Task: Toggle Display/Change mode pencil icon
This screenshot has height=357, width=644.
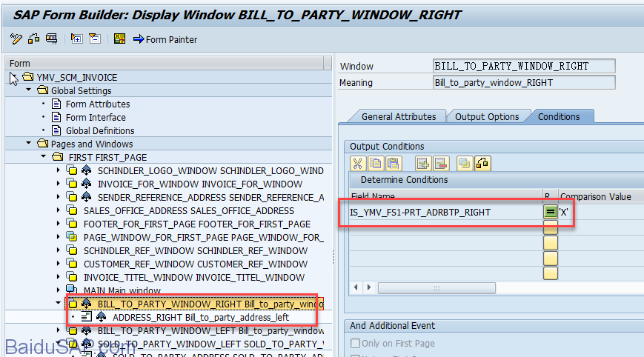Action: [x=16, y=39]
